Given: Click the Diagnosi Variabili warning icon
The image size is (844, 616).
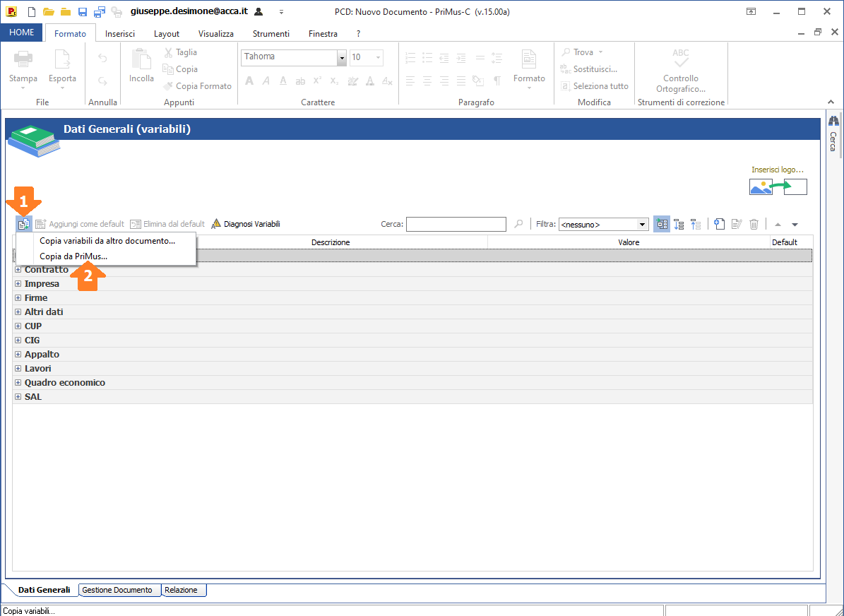Looking at the screenshot, I should (x=217, y=224).
